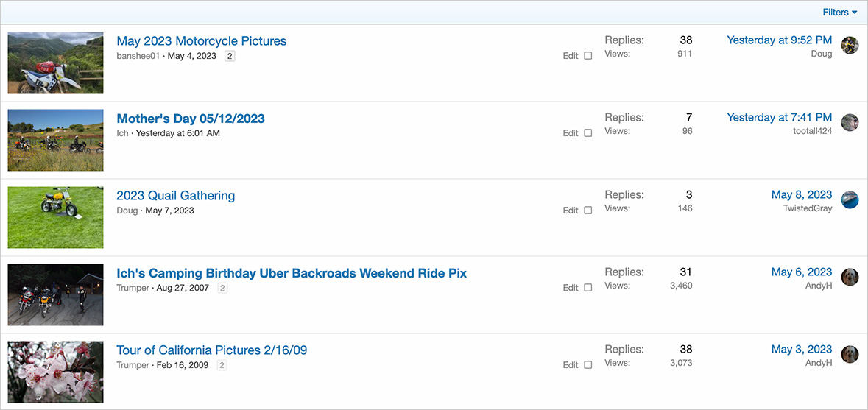
Task: Click Doug's avatar on May 2023 Motorcycle thread
Action: coord(850,46)
